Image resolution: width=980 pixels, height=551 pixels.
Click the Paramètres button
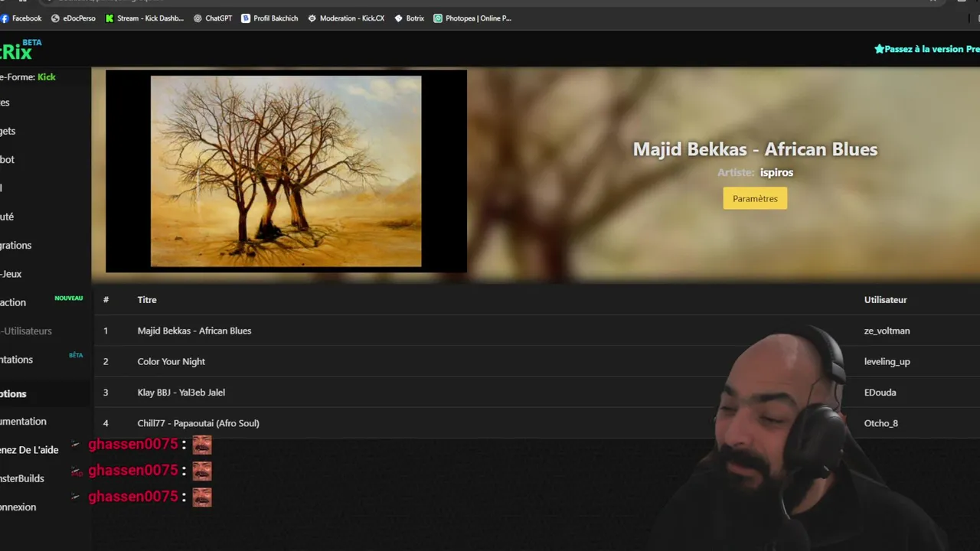(755, 198)
